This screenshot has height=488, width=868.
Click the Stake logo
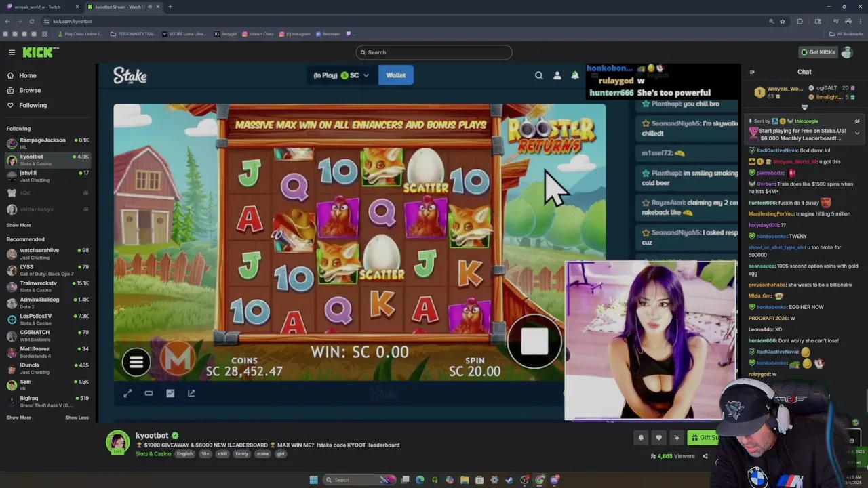click(x=130, y=75)
